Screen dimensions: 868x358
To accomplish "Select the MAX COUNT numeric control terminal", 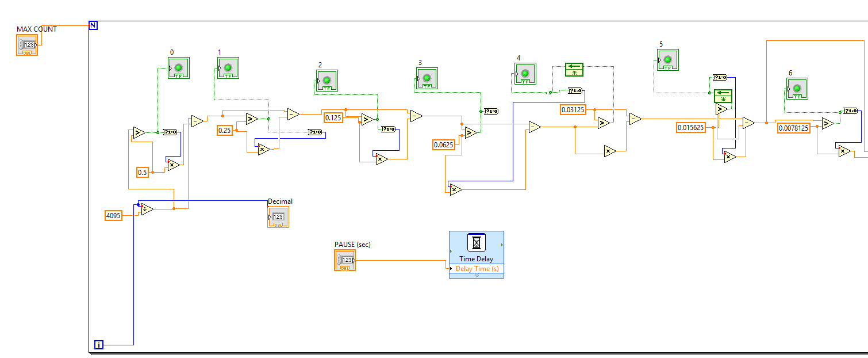I will pyautogui.click(x=27, y=45).
